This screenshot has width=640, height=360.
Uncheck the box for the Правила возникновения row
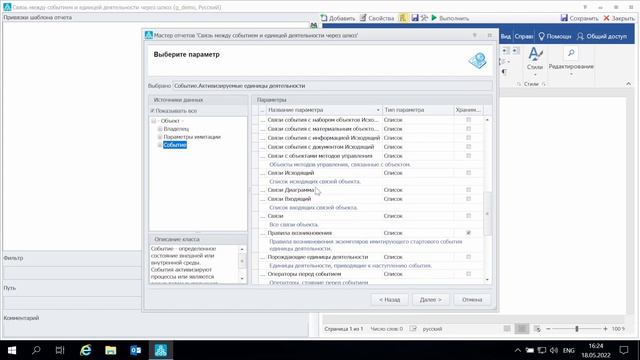pos(469,233)
